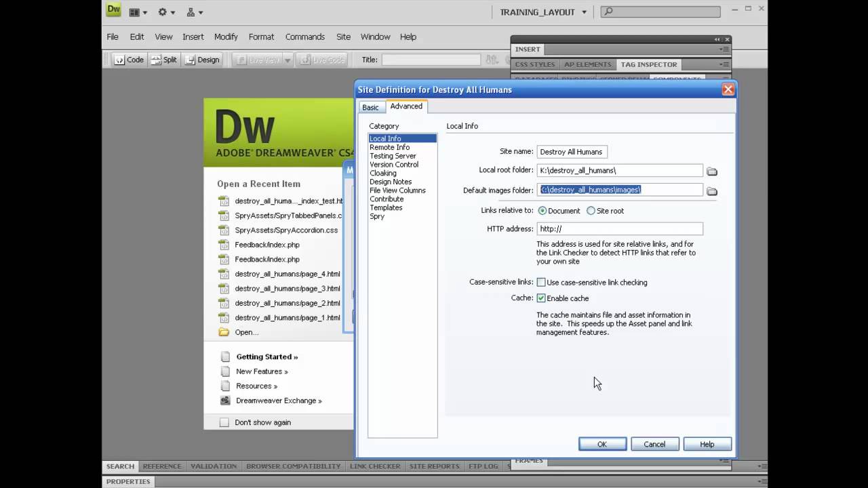This screenshot has height=488, width=868.
Task: Switch to Code view
Action: coord(130,60)
